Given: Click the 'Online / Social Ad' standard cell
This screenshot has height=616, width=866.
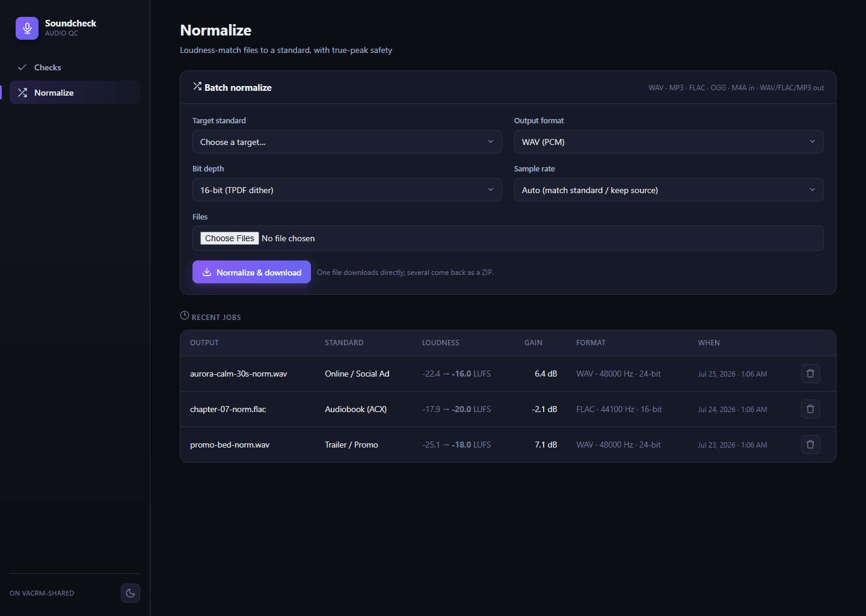Looking at the screenshot, I should (x=357, y=374).
